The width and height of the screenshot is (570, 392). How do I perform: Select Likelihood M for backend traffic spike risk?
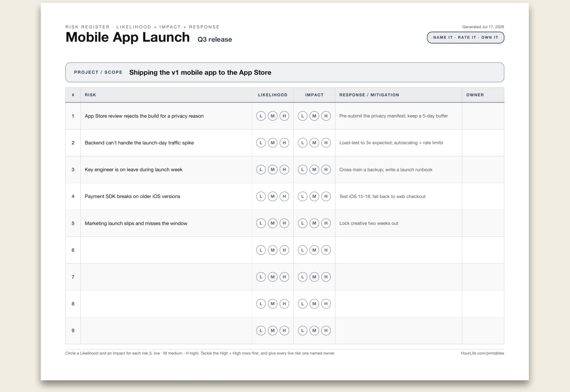[x=273, y=143]
